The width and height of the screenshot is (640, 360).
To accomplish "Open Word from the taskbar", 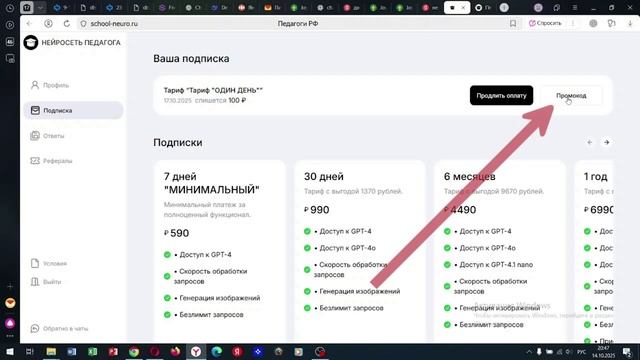I will [x=72, y=351].
